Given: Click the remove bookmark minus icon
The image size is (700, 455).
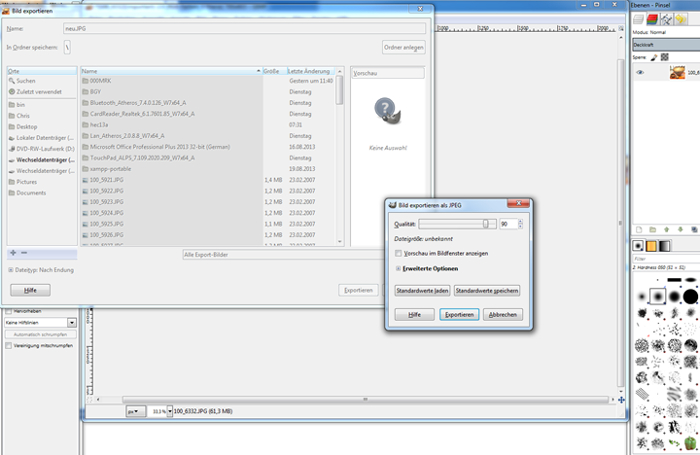Looking at the screenshot, I should click(24, 252).
